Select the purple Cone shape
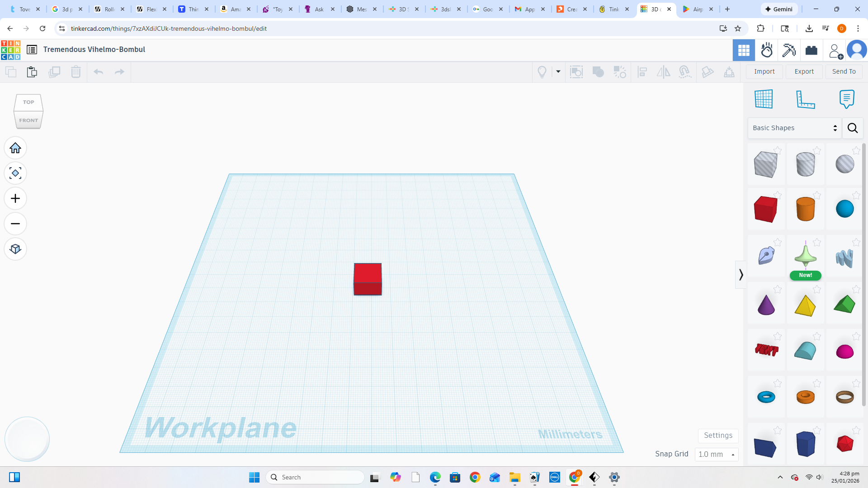868x488 pixels. pyautogui.click(x=766, y=305)
